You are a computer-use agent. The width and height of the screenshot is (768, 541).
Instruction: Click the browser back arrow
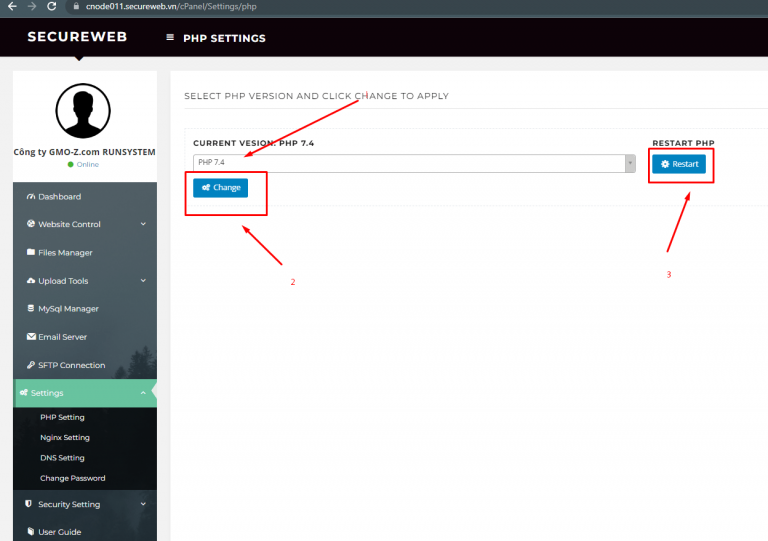point(12,6)
